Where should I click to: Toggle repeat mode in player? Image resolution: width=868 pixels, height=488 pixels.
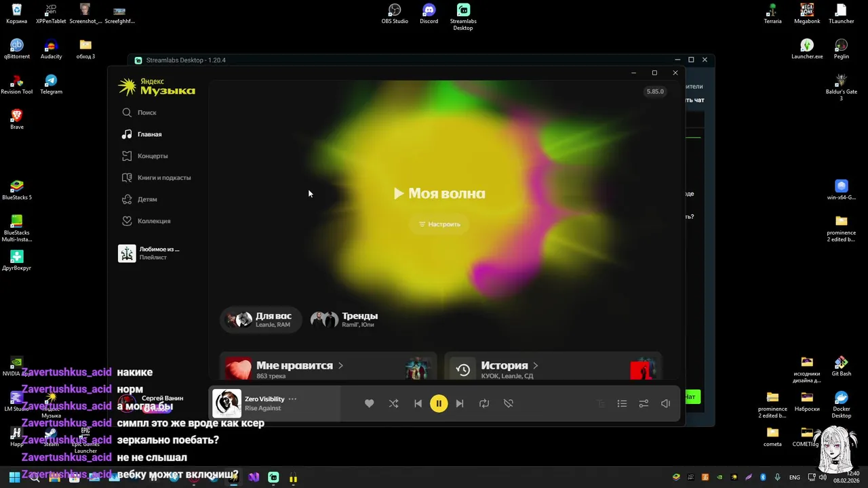[484, 403]
